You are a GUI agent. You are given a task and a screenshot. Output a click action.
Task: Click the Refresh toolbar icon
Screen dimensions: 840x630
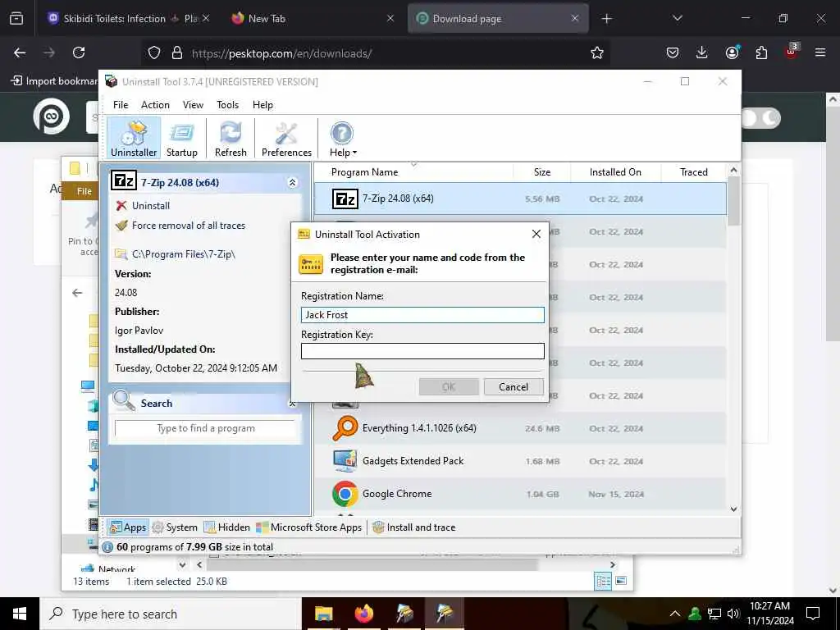pos(231,138)
